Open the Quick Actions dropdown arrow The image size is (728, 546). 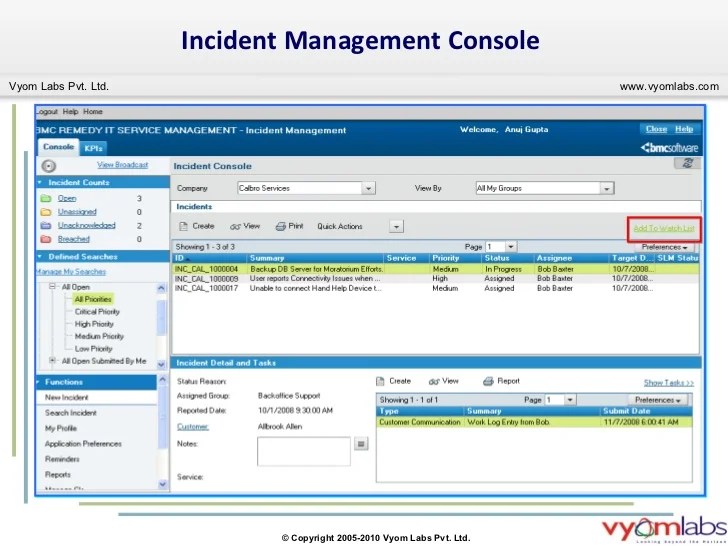pyautogui.click(x=396, y=227)
